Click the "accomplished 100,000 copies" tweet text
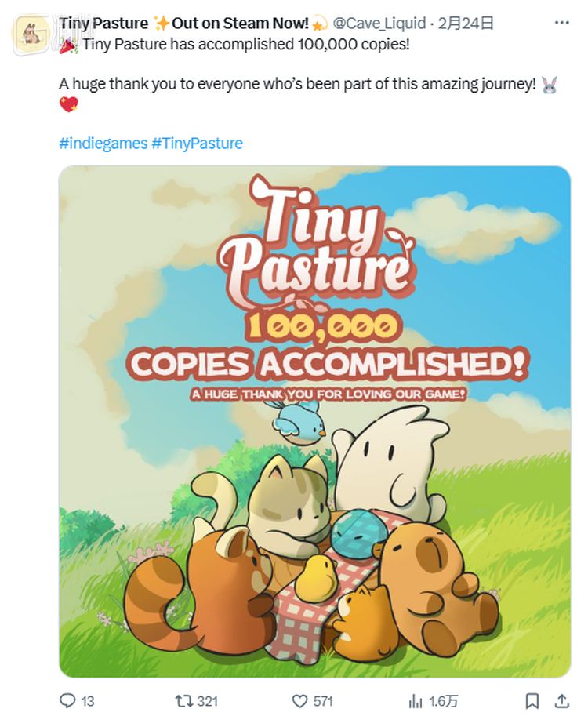The width and height of the screenshot is (588, 716). 245,44
